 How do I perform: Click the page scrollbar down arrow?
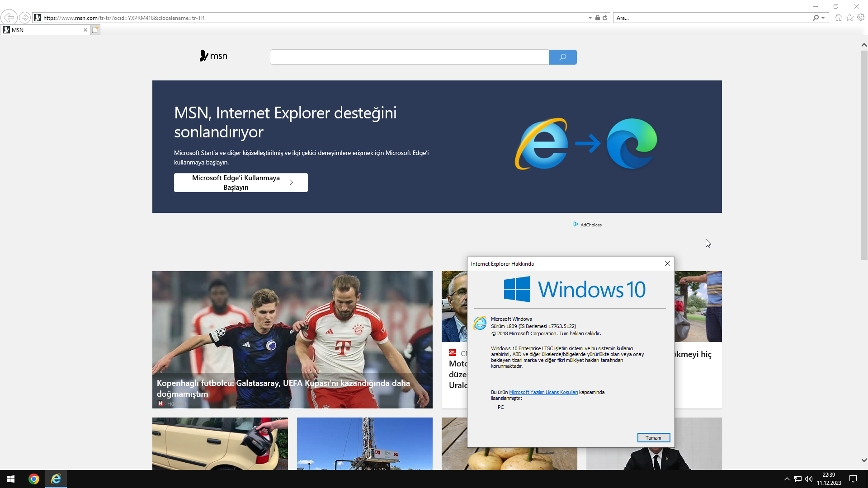click(x=864, y=460)
